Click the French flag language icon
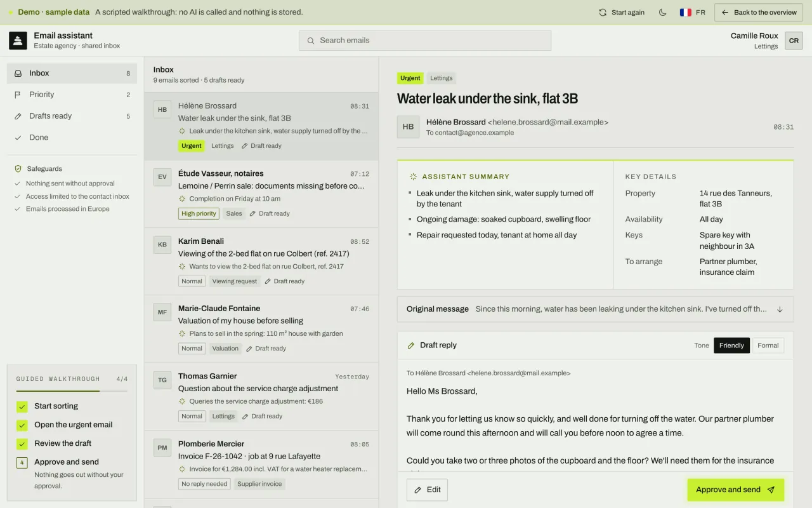This screenshot has width=812, height=508. point(686,12)
